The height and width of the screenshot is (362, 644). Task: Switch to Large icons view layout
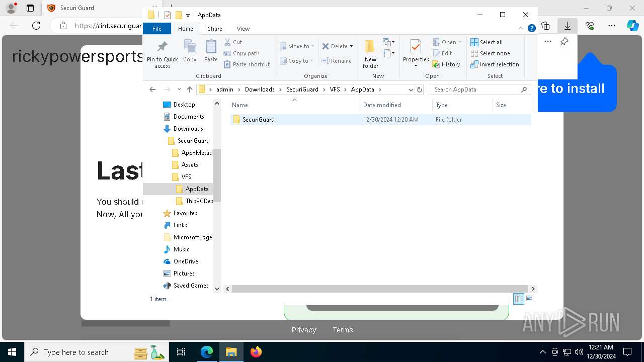529,299
